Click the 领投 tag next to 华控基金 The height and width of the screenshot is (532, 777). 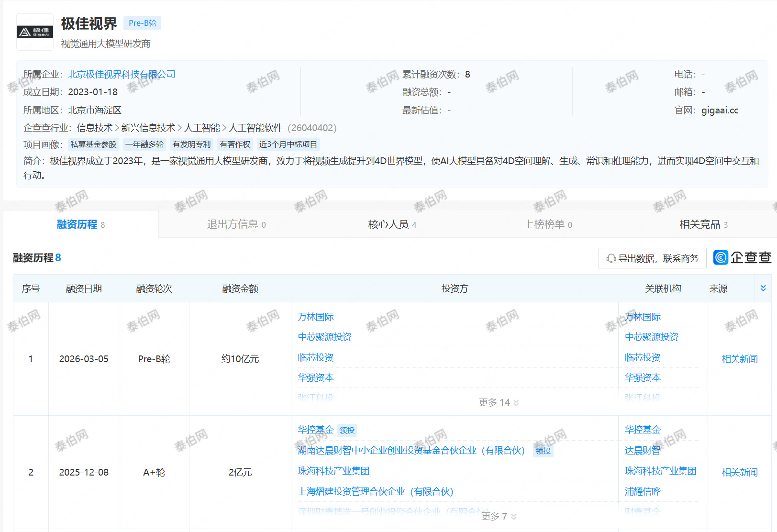(347, 431)
